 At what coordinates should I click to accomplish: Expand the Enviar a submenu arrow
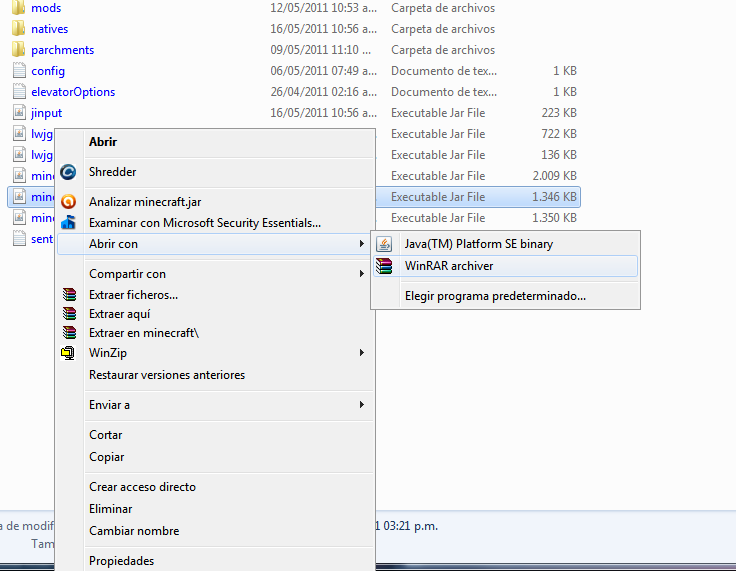click(x=361, y=405)
